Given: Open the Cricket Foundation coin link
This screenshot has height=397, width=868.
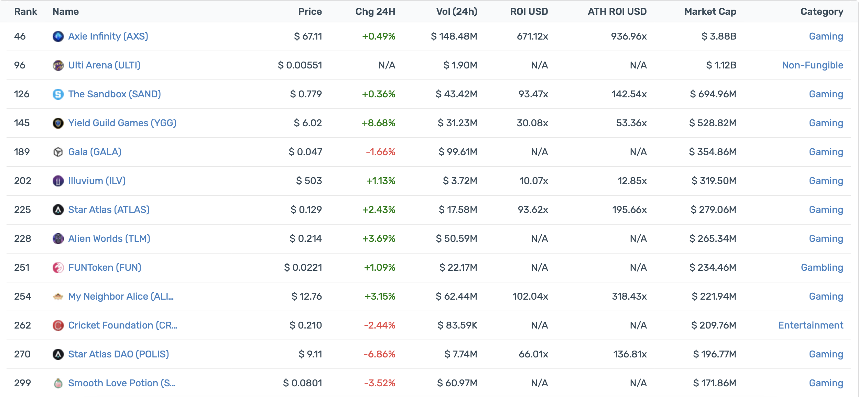Looking at the screenshot, I should coord(122,325).
